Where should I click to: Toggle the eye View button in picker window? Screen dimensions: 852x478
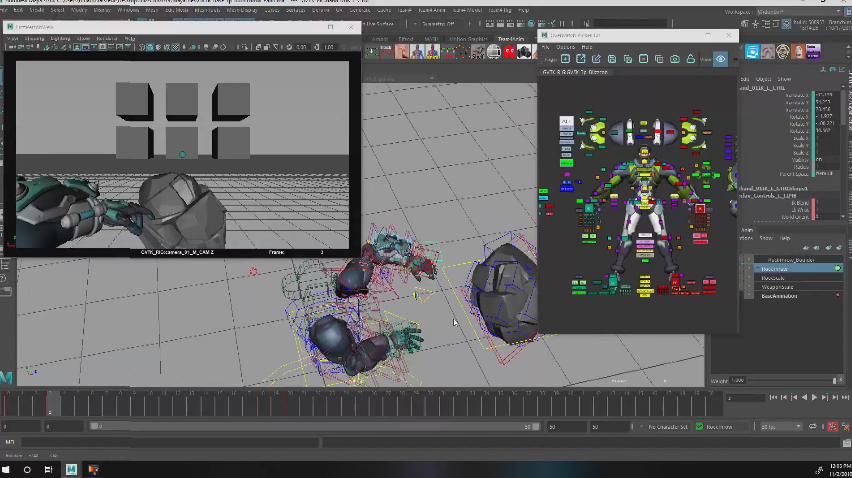[x=721, y=59]
